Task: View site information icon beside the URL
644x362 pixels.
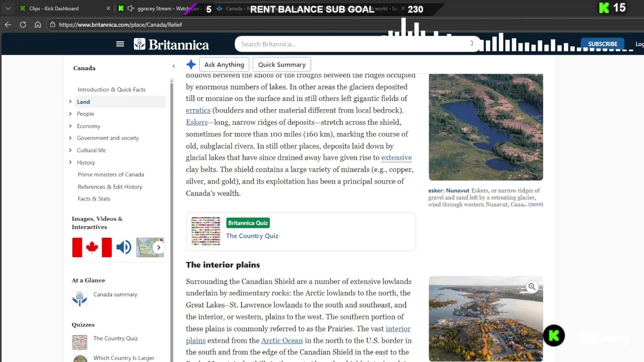Action: tap(52, 24)
